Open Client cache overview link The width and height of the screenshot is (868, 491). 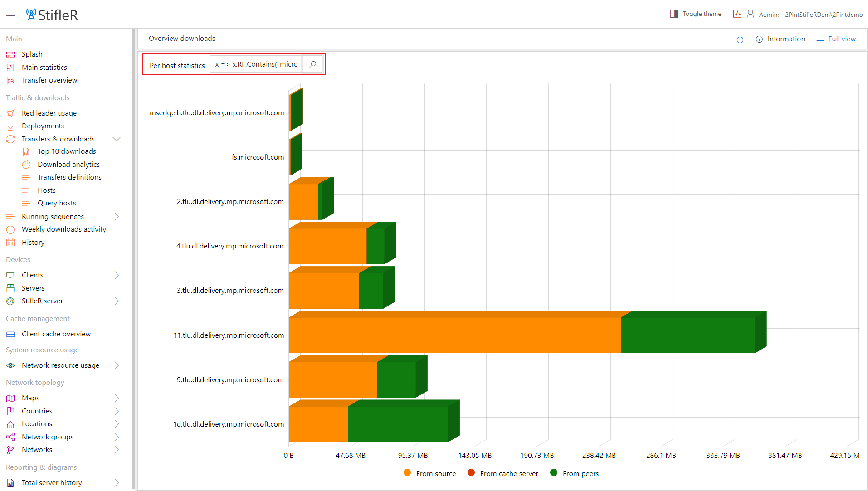[x=56, y=334]
